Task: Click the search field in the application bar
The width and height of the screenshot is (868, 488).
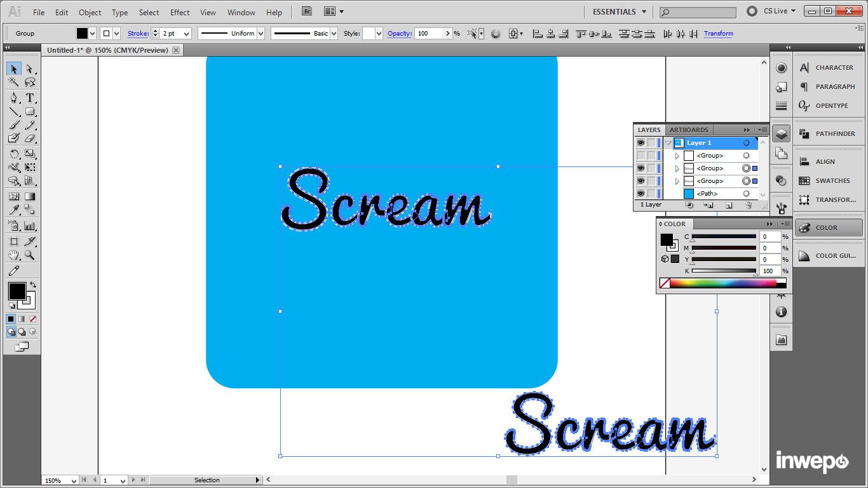Action: coord(698,12)
